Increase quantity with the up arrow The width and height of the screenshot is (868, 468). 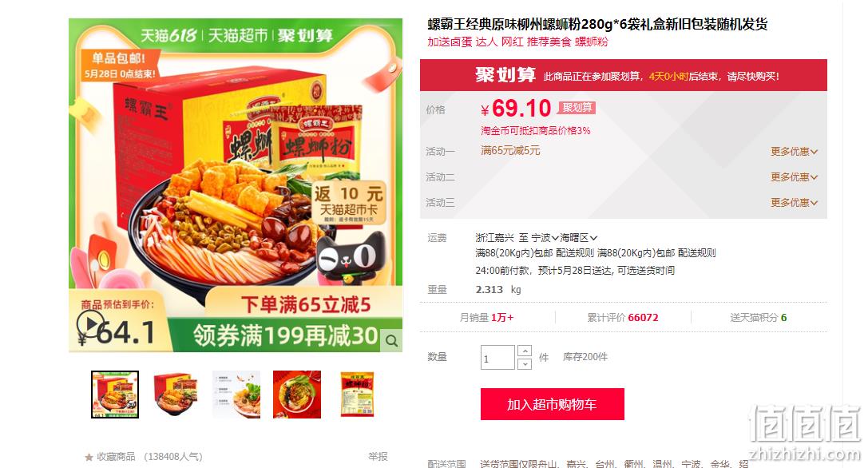(524, 351)
